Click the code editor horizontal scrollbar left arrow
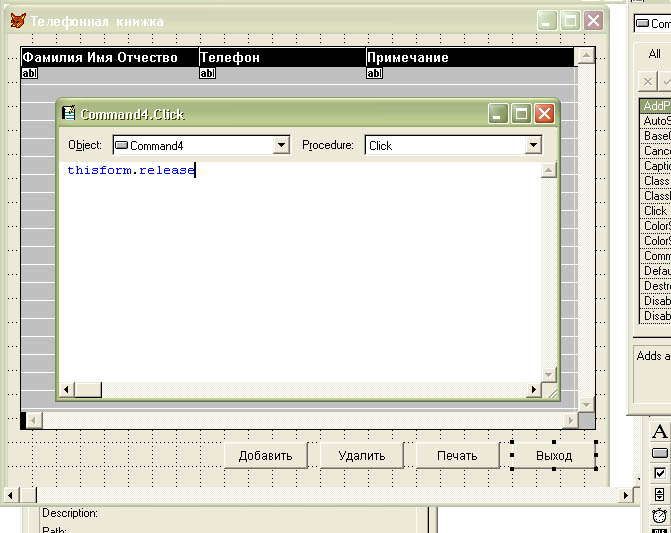Viewport: 671px width, 533px height. (68, 389)
